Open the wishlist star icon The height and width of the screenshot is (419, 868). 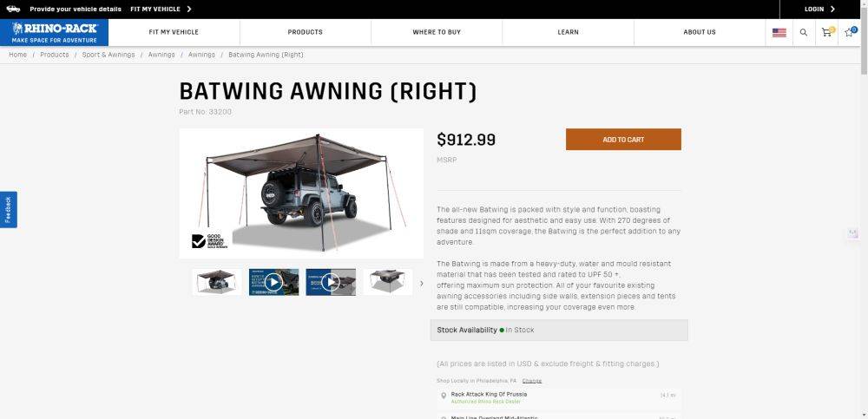pyautogui.click(x=851, y=32)
